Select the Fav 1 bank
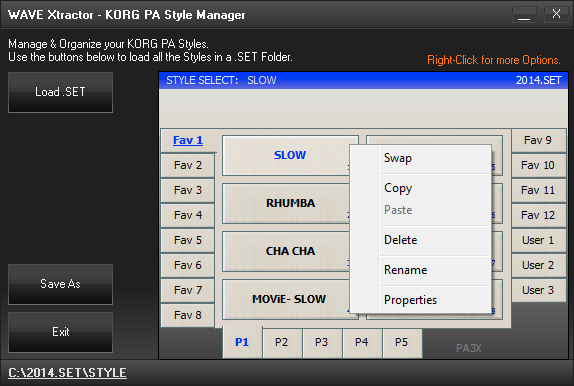 point(188,140)
